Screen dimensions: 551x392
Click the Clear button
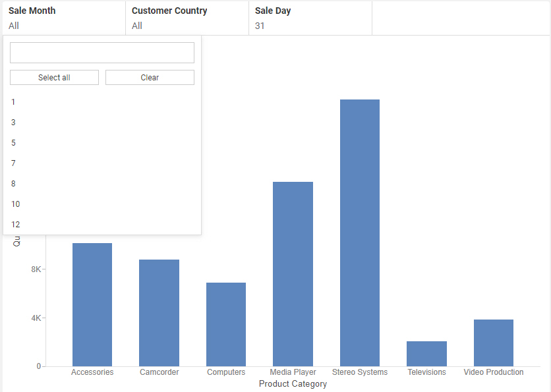150,77
